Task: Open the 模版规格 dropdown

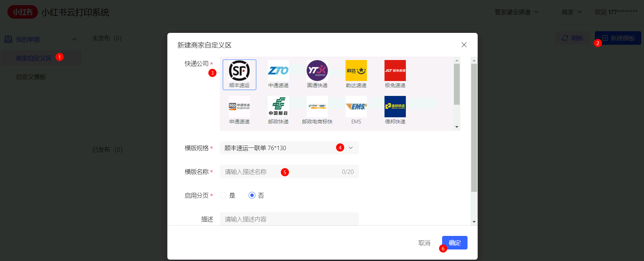Action: [x=289, y=148]
